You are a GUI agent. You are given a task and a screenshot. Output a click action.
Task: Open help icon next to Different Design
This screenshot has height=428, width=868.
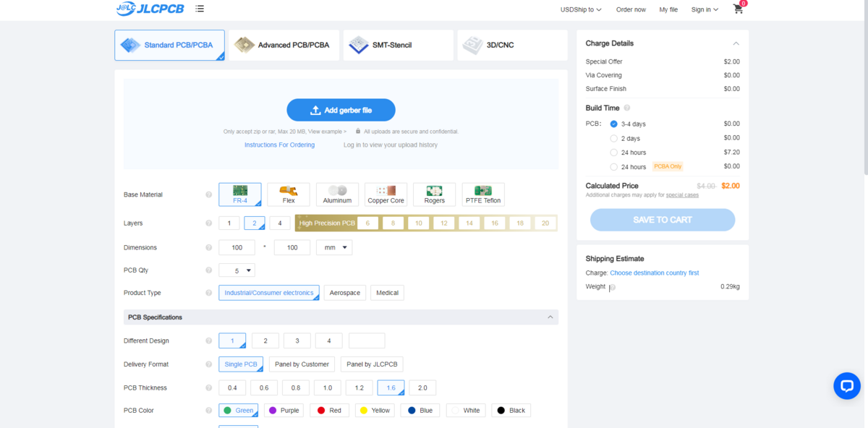point(208,341)
